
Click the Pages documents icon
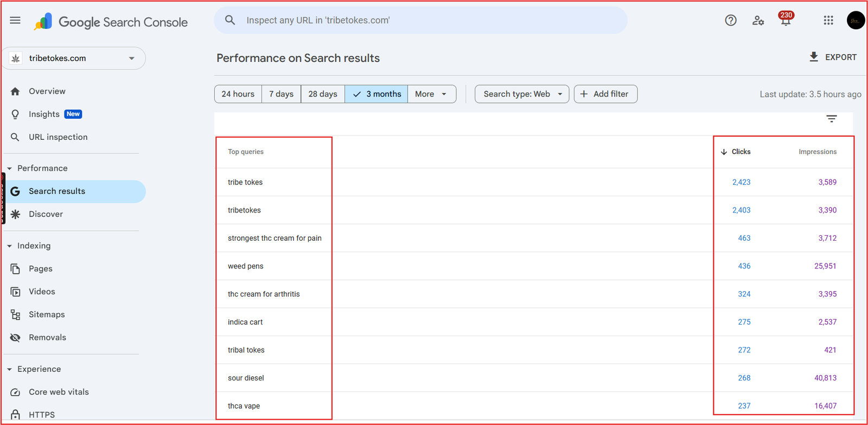pyautogui.click(x=15, y=269)
